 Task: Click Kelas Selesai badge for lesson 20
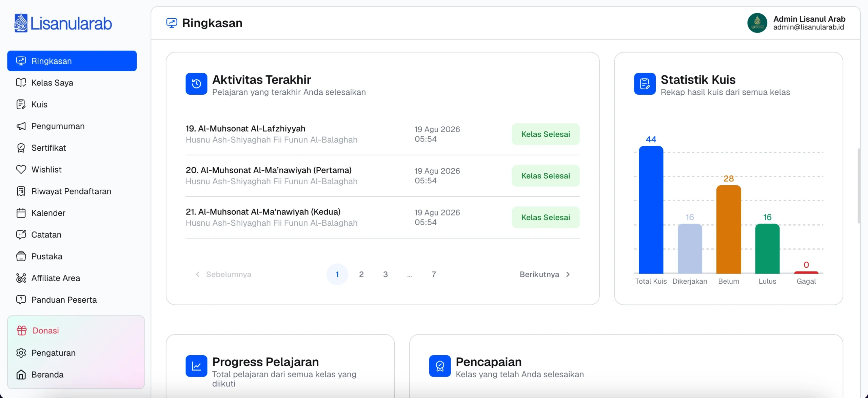546,176
